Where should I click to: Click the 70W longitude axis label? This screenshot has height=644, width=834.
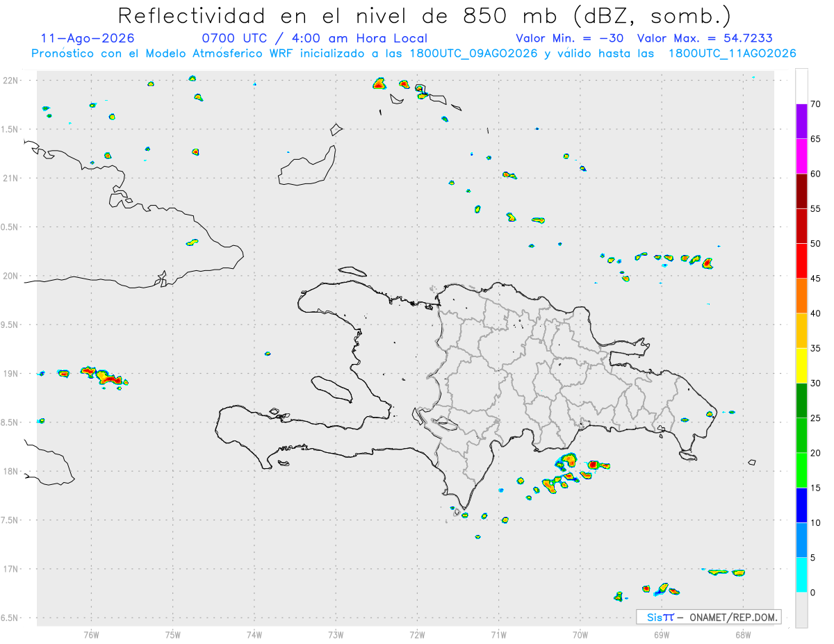coord(580,634)
